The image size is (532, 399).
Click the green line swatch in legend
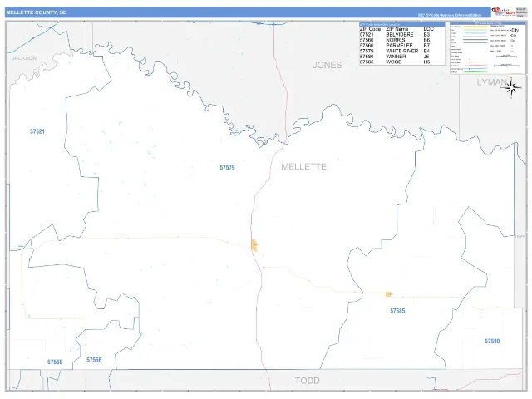(475, 72)
